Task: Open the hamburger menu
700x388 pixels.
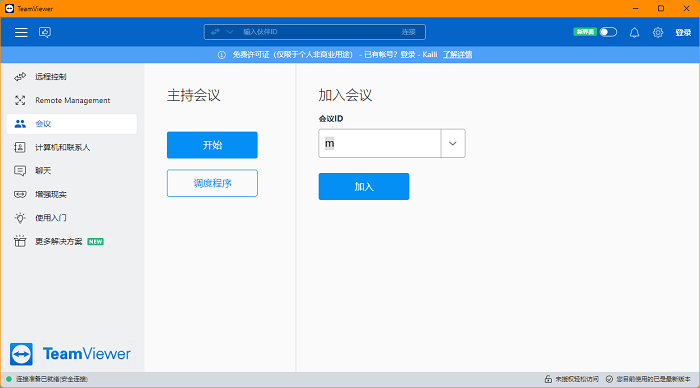Action: click(x=21, y=32)
